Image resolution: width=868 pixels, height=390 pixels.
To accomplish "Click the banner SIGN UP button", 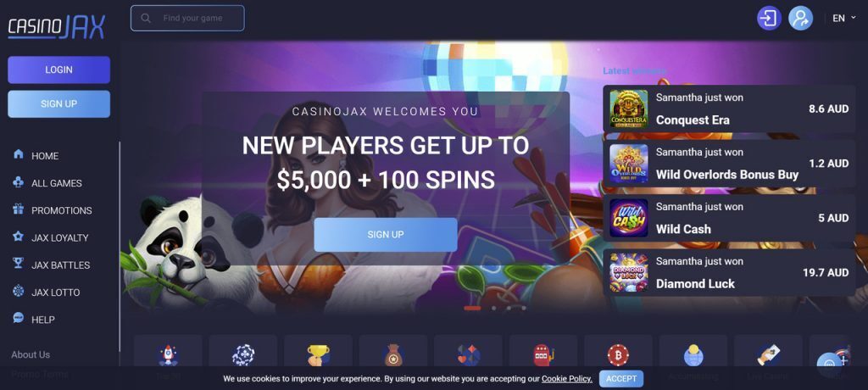I will pos(386,234).
